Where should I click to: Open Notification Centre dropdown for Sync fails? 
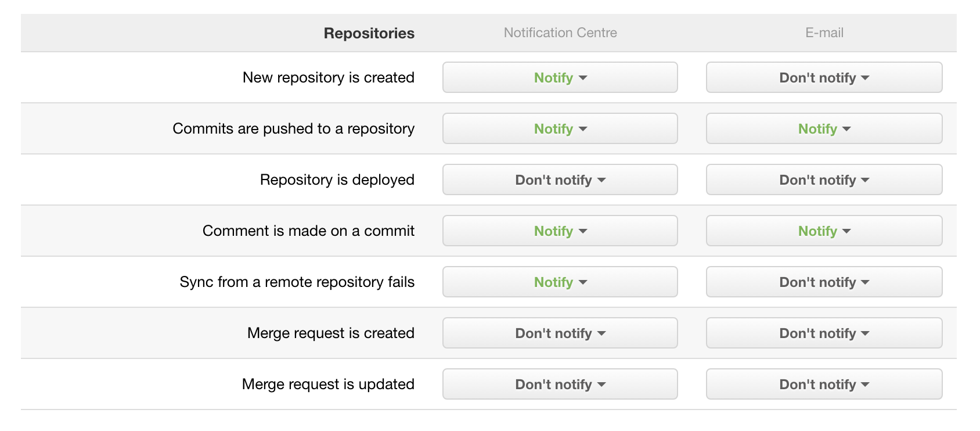coord(560,282)
